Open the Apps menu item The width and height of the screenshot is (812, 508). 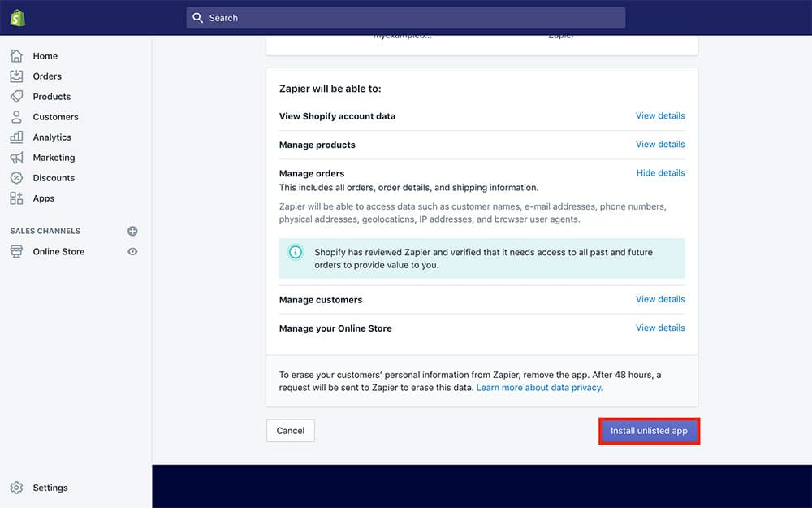click(44, 198)
